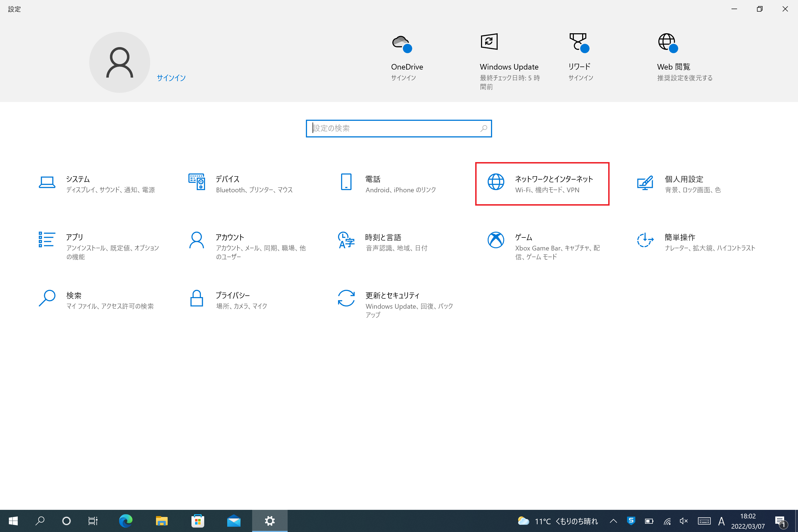Viewport: 798px width, 532px height.
Task: Click the アカウント category title
Action: (230, 237)
